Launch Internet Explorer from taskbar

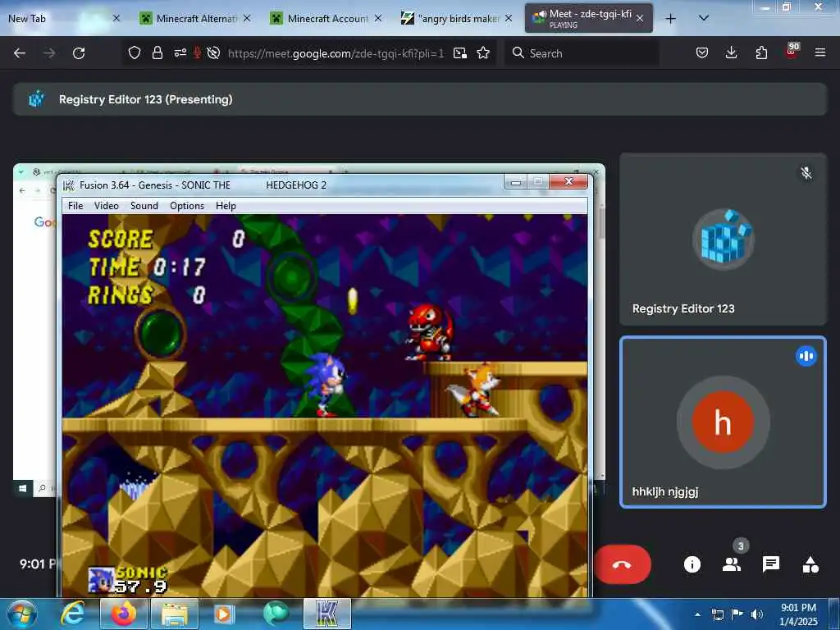point(72,614)
